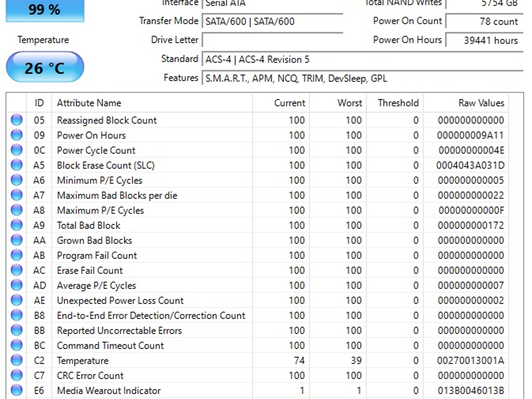
Task: Select Maximum Bad Blocks per die name
Action: click(117, 195)
